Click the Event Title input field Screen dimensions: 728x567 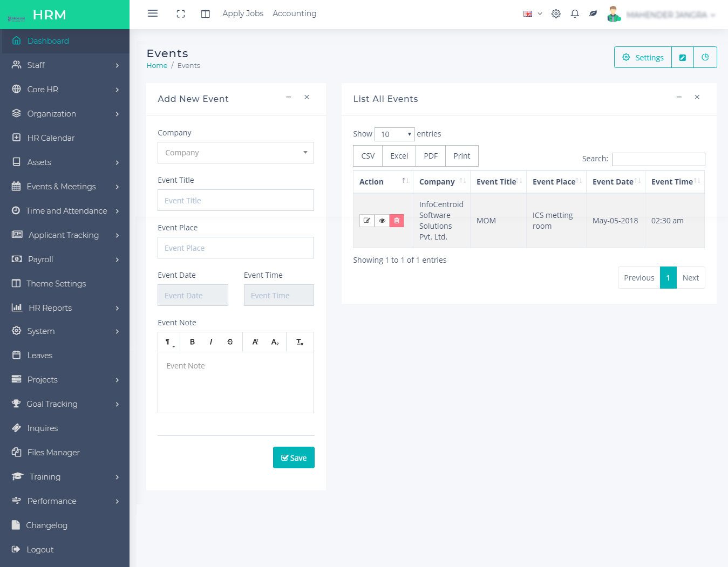[236, 201]
